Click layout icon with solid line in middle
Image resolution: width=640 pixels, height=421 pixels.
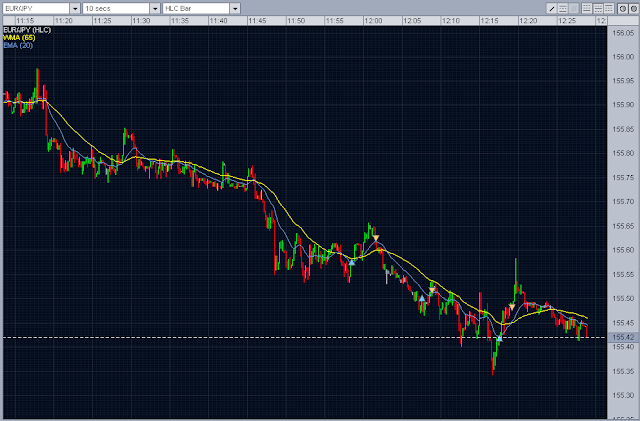(598, 9)
